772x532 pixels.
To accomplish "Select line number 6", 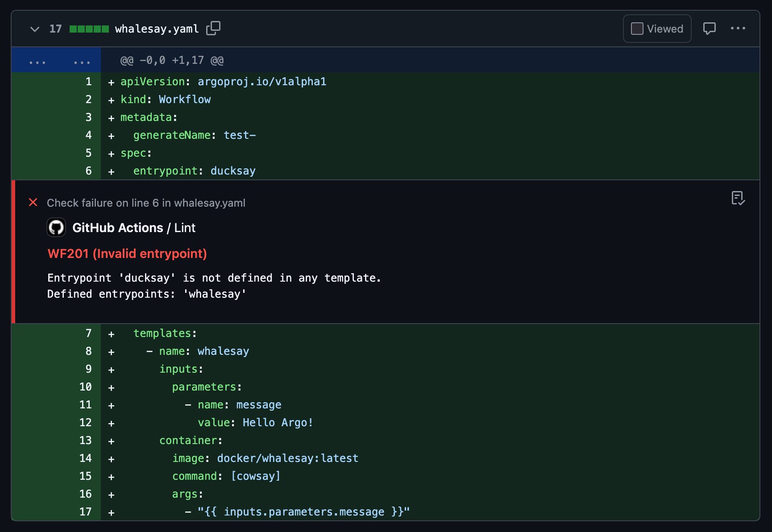I will pyautogui.click(x=88, y=171).
